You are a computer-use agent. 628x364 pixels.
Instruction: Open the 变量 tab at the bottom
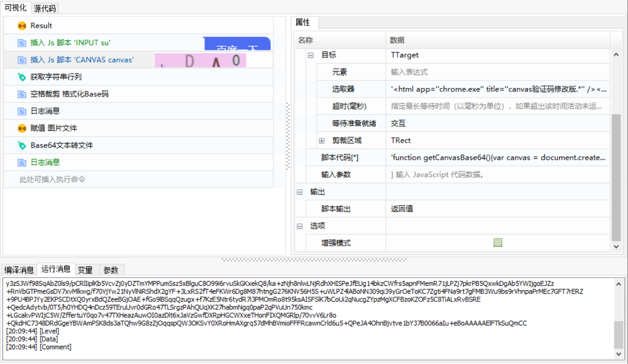pyautogui.click(x=86, y=269)
